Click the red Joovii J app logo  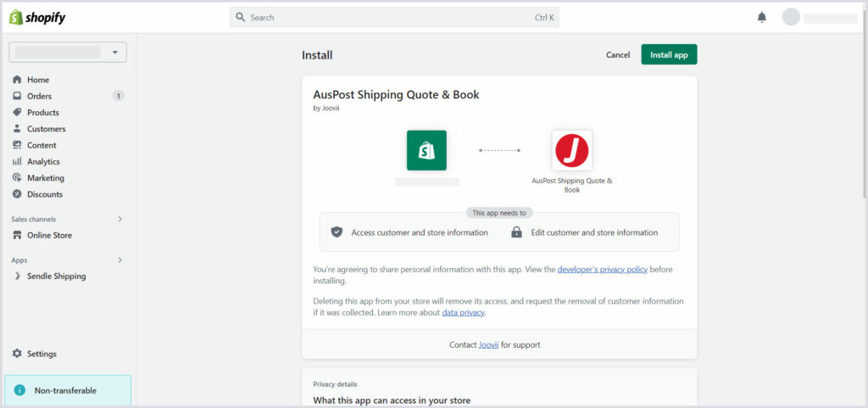(x=572, y=150)
